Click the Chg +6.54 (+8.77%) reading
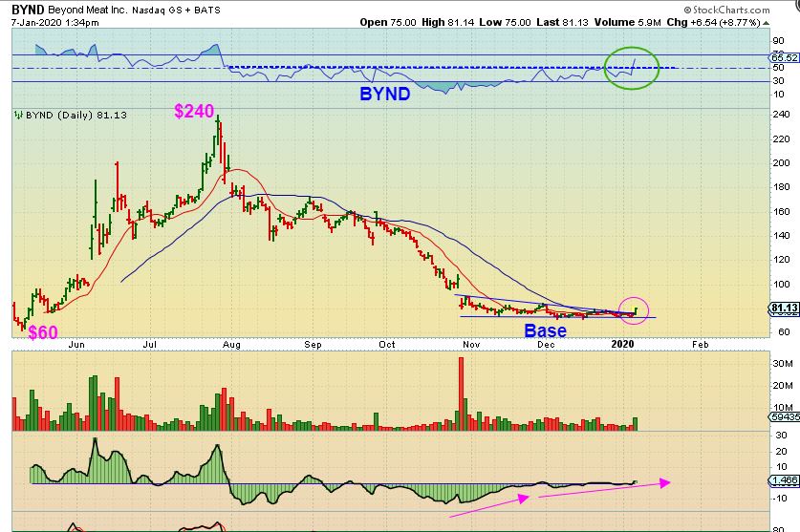Image resolution: width=800 pixels, height=532 pixels. 713,22
